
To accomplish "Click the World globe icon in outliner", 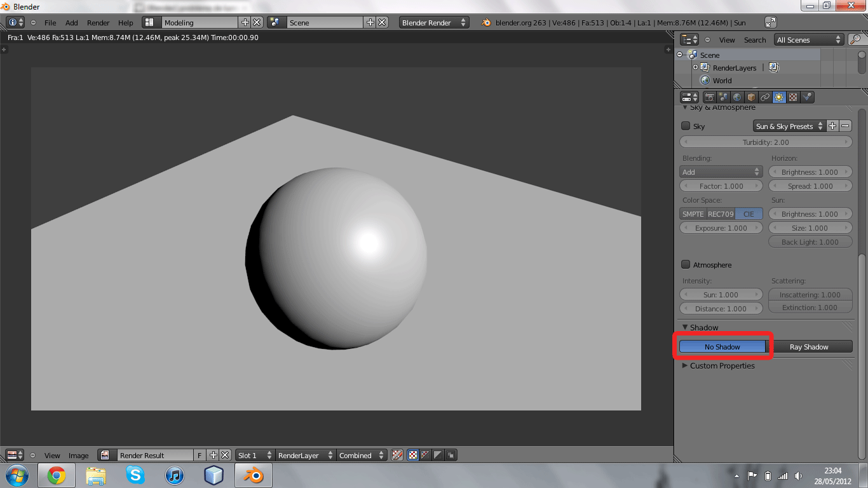I will [x=705, y=81].
